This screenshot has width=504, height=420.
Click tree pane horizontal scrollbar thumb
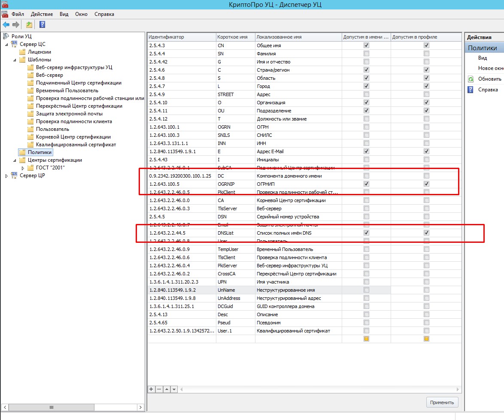(x=52, y=407)
